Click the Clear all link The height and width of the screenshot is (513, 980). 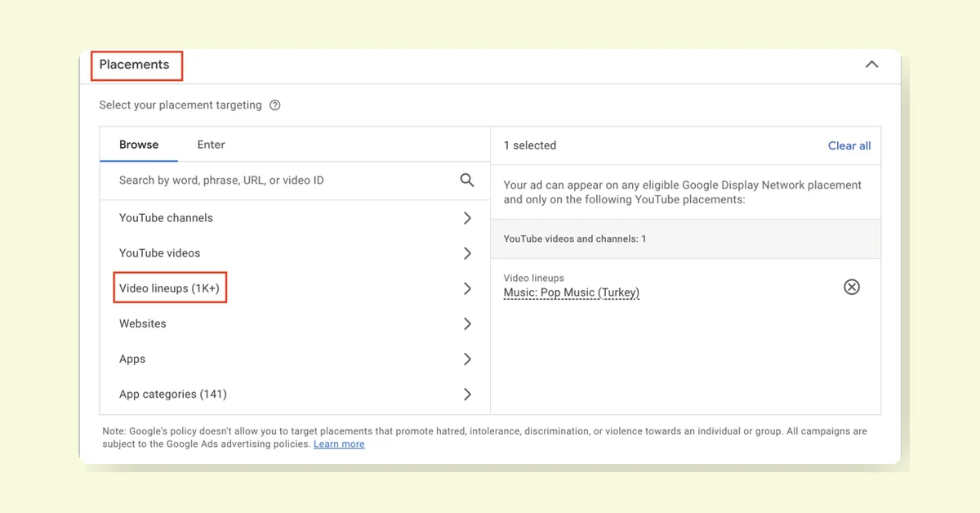coord(849,145)
